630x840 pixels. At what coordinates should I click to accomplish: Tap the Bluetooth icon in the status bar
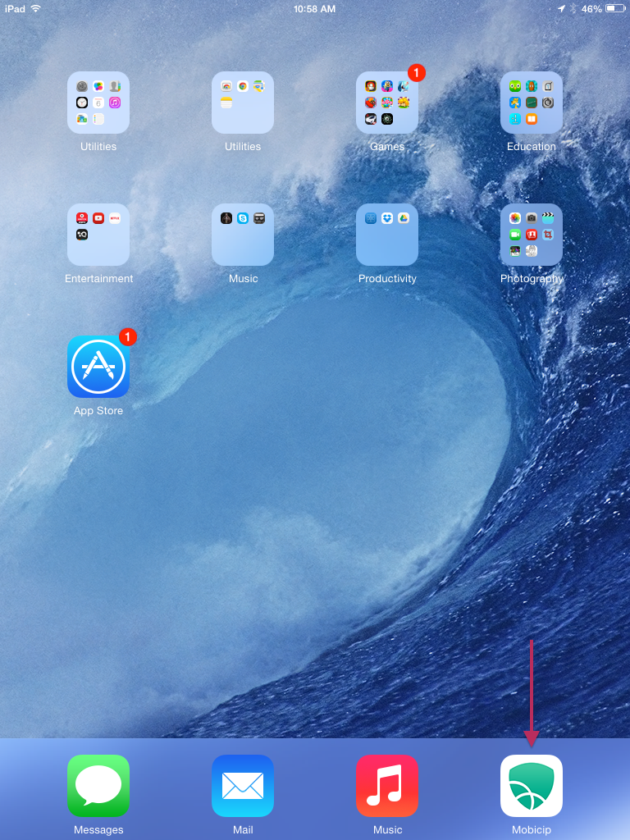click(573, 8)
